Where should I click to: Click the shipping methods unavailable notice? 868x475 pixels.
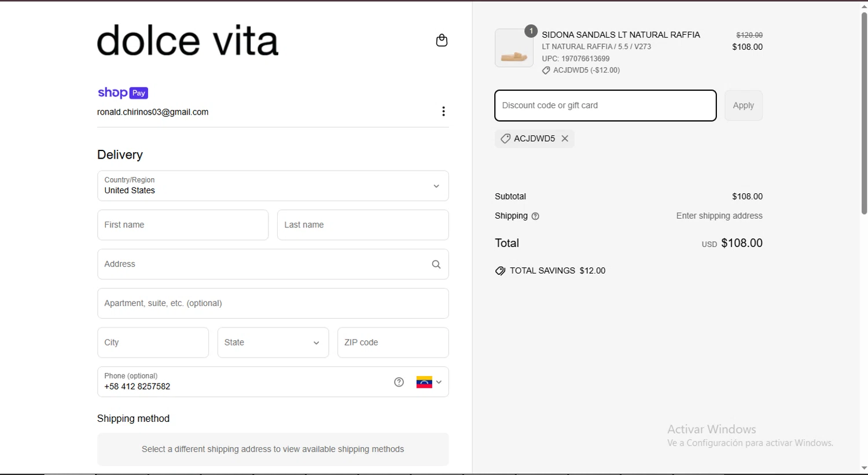pos(273,450)
